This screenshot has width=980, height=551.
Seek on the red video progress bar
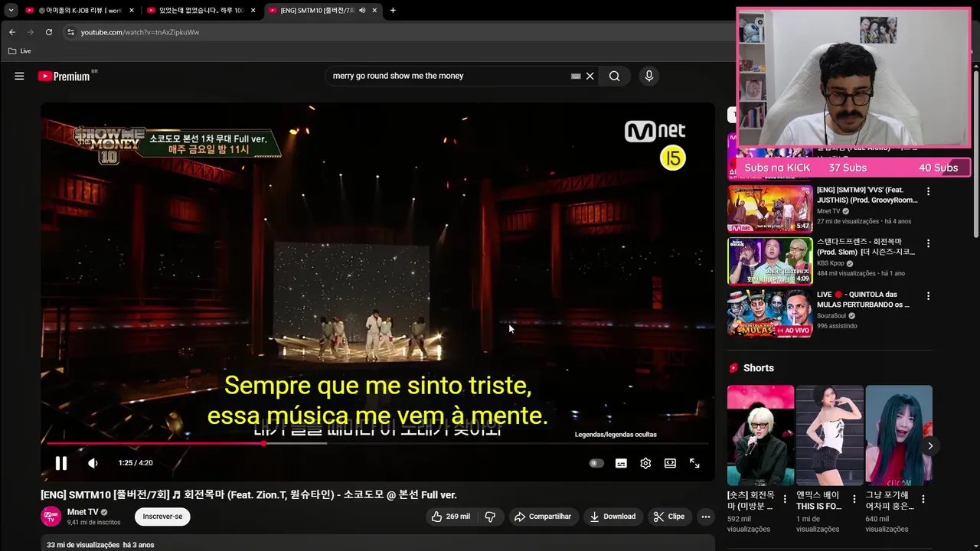[x=378, y=443]
